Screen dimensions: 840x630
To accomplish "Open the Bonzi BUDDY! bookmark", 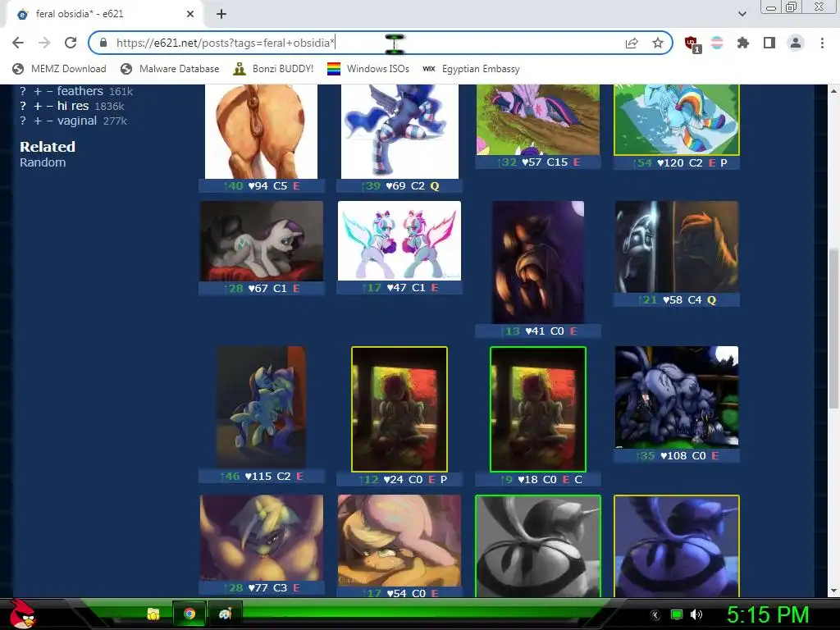I will pyautogui.click(x=273, y=69).
